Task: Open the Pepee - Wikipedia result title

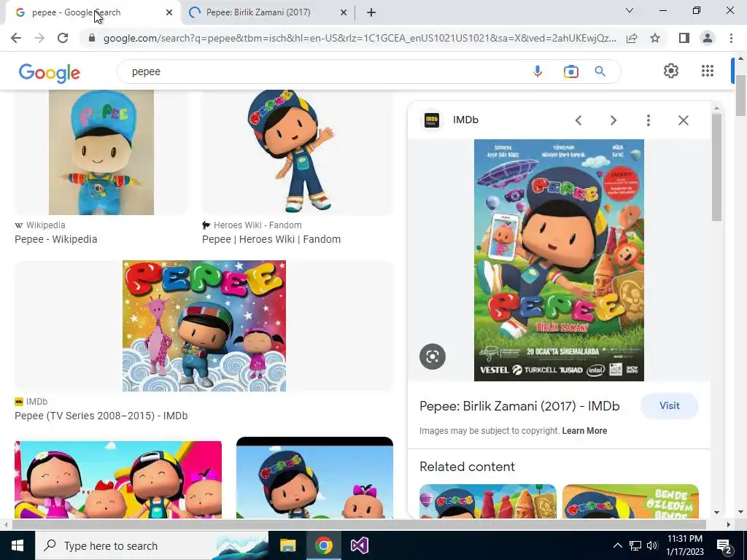Action: 55,239
